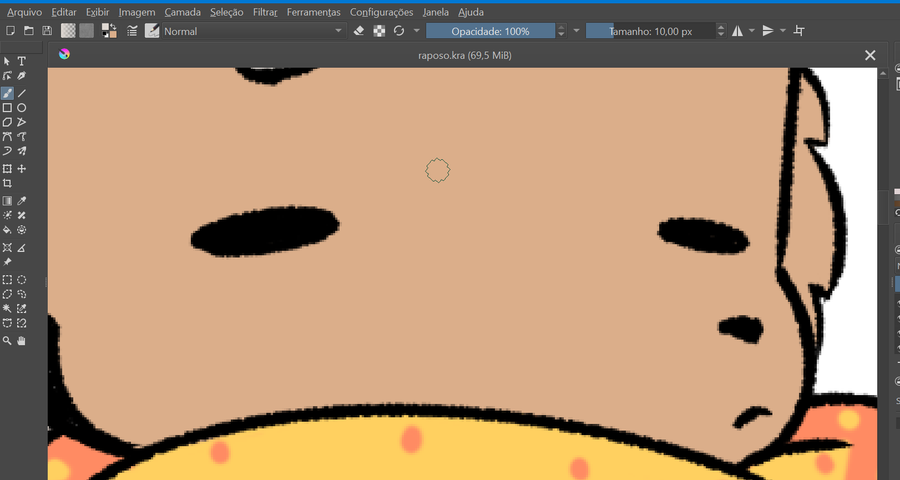The image size is (900, 480).
Task: Expand vertical mirror options arrow
Action: (x=783, y=31)
